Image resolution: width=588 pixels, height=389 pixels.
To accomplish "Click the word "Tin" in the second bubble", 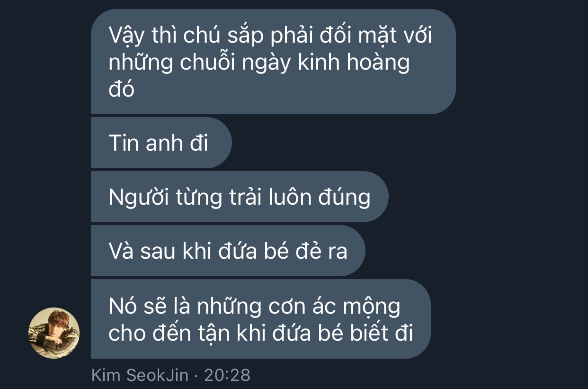I will [x=123, y=143].
